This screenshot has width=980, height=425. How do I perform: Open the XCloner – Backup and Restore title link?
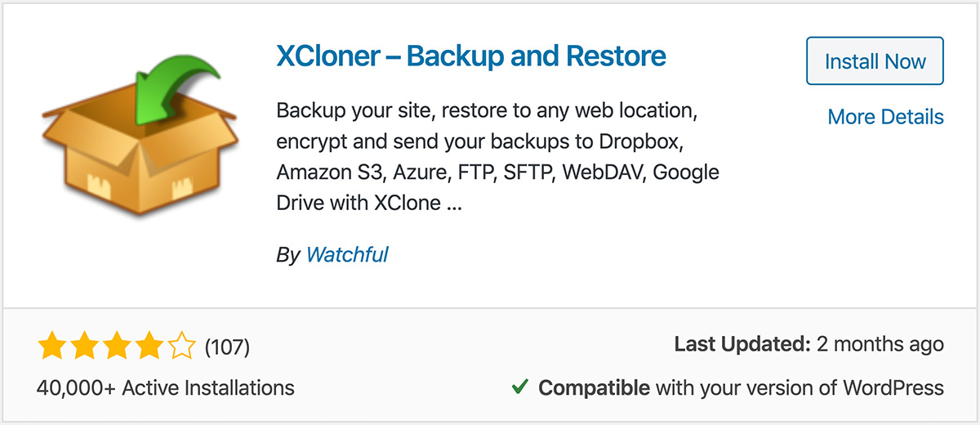(471, 56)
